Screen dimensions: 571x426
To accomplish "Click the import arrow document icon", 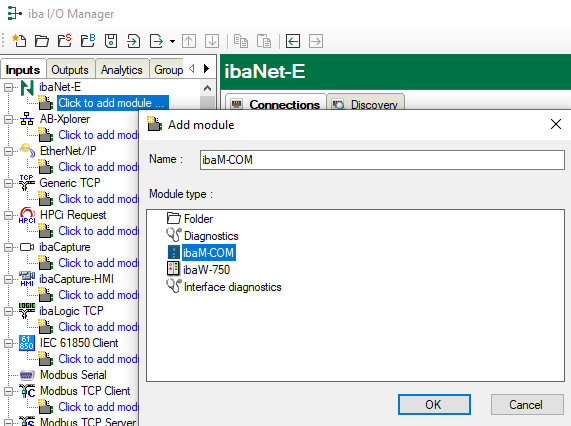I will [133, 41].
